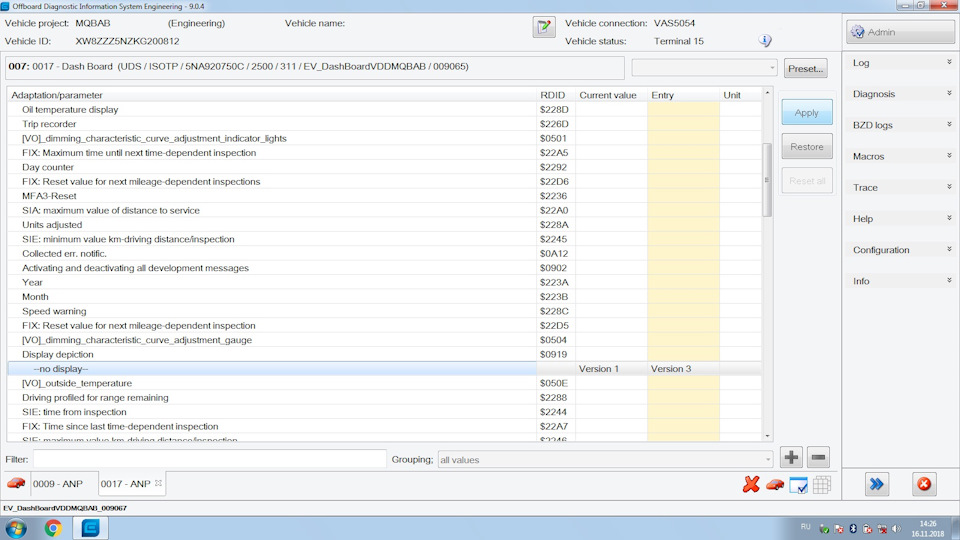Select the --no display-- sub-row
Screen dimensions: 960x540
(x=384, y=369)
